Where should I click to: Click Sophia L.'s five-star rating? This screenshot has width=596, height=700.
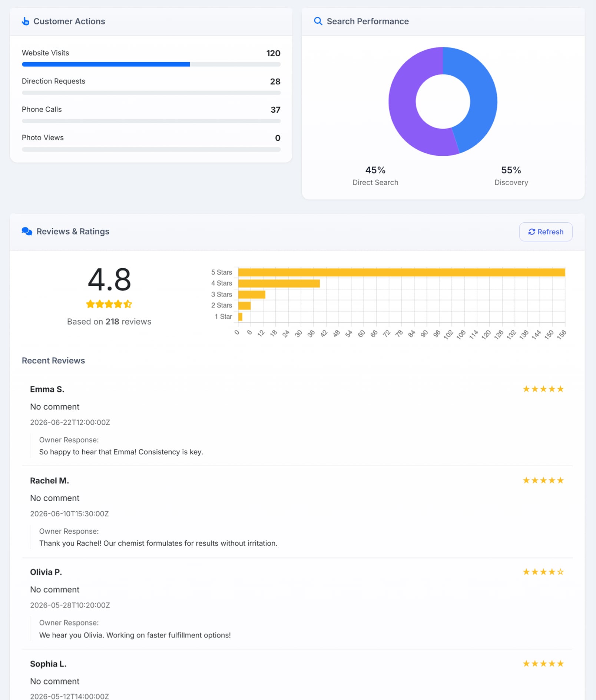543,664
